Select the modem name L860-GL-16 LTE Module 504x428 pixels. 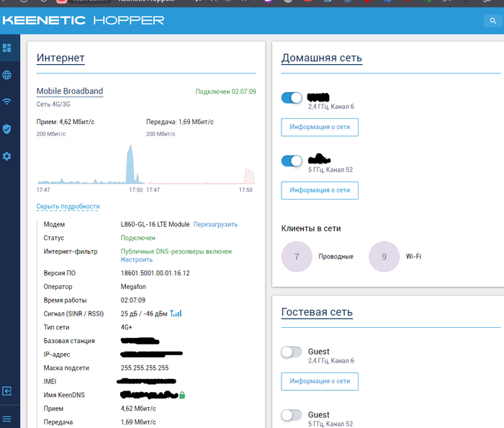coord(156,225)
